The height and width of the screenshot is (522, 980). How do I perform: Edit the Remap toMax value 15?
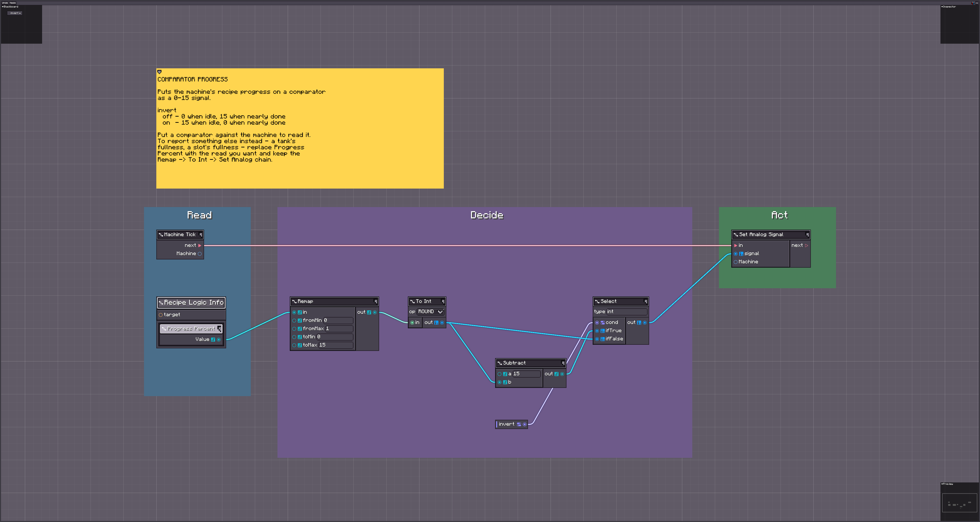pyautogui.click(x=336, y=345)
